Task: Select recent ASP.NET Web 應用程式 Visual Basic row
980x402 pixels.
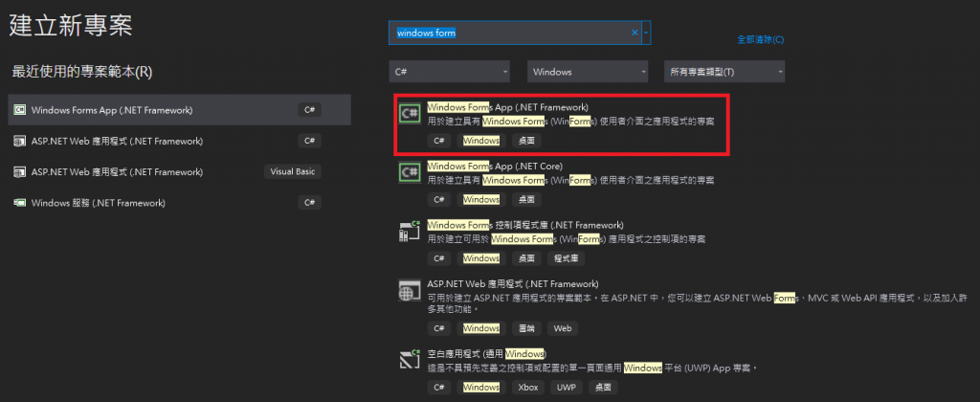Action: click(180, 172)
